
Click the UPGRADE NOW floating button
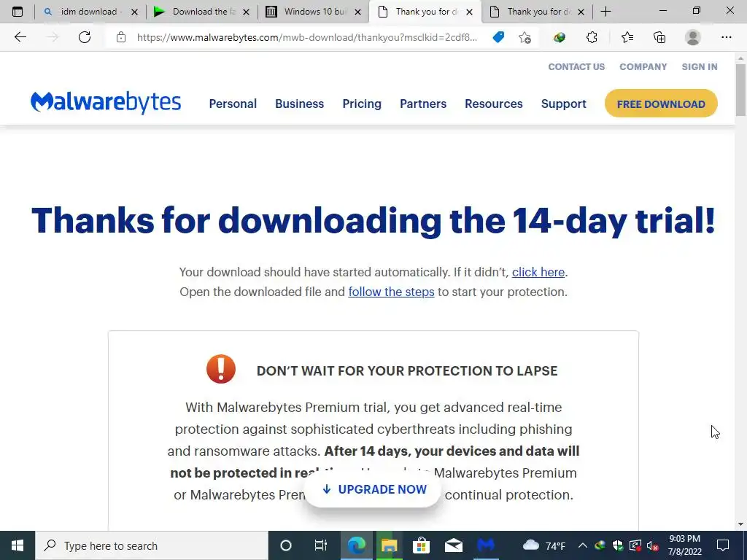point(373,489)
